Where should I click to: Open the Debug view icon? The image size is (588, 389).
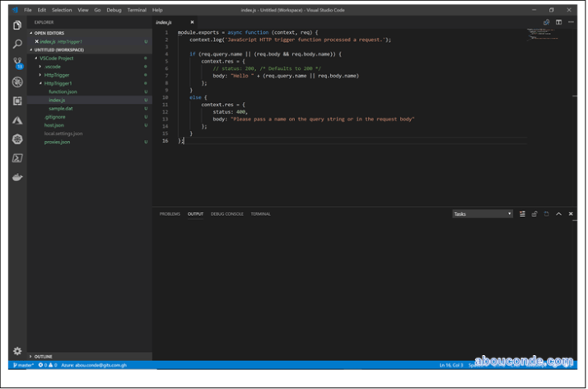click(x=17, y=82)
